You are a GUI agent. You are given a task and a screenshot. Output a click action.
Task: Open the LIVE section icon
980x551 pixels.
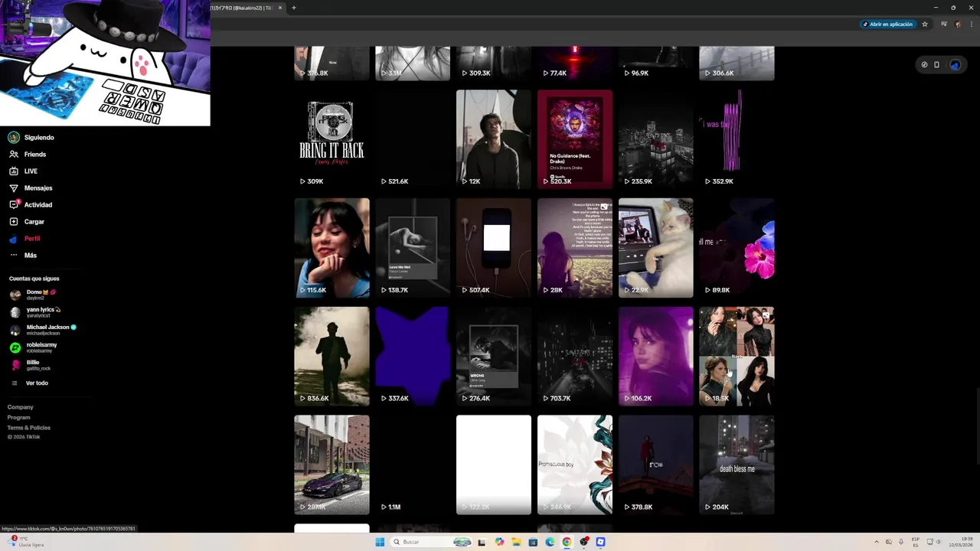(14, 171)
